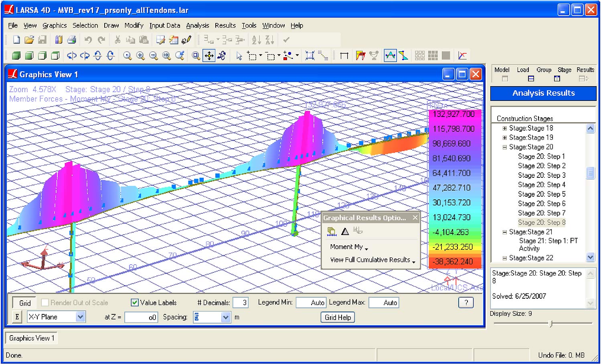
Task: Choose the pointer selection arrow tool
Action: [x=239, y=56]
